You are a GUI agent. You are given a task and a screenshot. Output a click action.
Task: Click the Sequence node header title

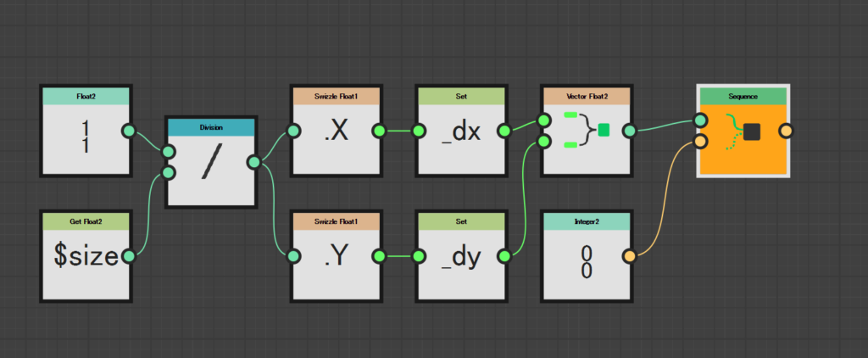(743, 96)
